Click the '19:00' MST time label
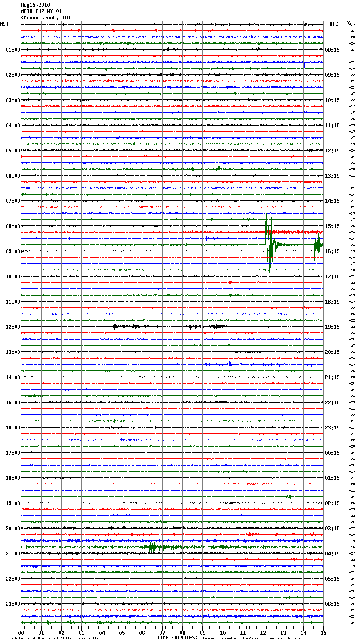The image size is (357, 644). (13, 503)
